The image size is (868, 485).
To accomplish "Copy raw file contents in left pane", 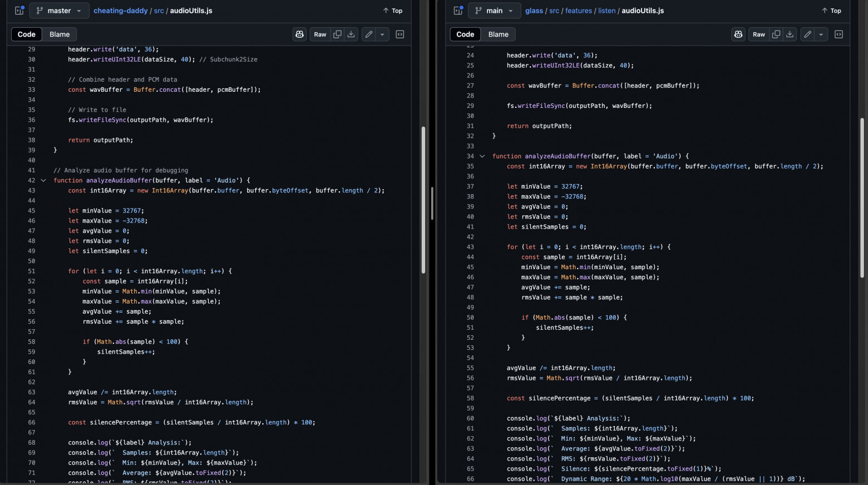I will [337, 34].
